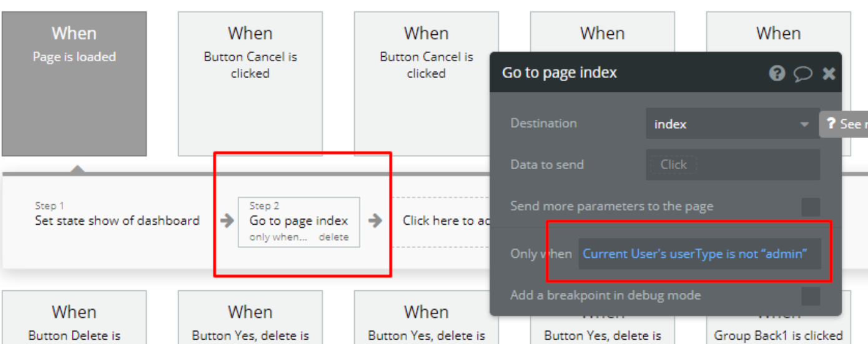Image resolution: width=868 pixels, height=344 pixels.
Task: Open the Destination dropdown showing index
Action: (732, 124)
